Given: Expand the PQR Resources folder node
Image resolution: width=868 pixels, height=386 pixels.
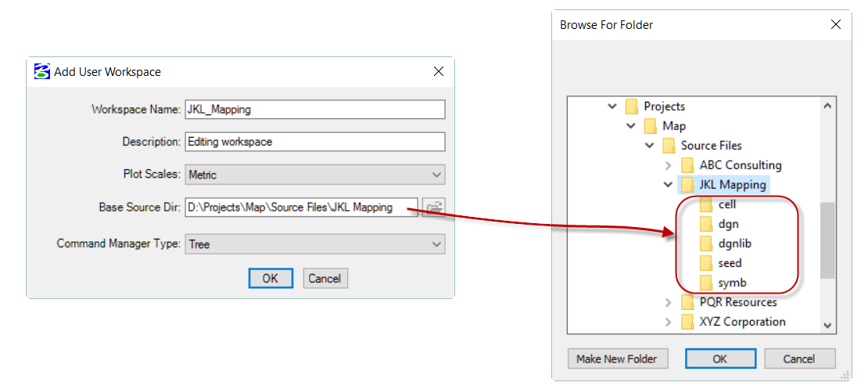Looking at the screenshot, I should pyautogui.click(x=669, y=302).
